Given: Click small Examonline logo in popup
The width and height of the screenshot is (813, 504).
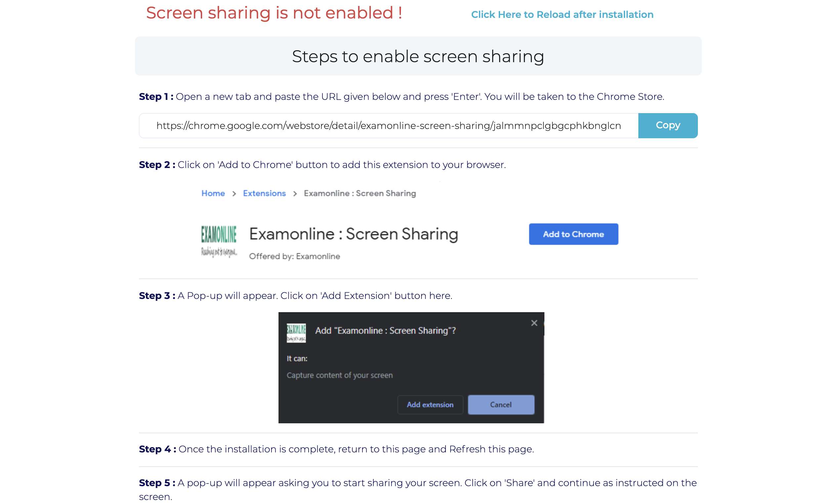Looking at the screenshot, I should [x=296, y=332].
